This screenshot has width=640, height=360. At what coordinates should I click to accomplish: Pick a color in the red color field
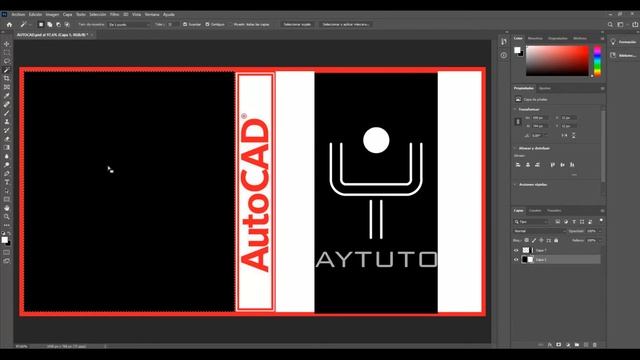[x=557, y=61]
